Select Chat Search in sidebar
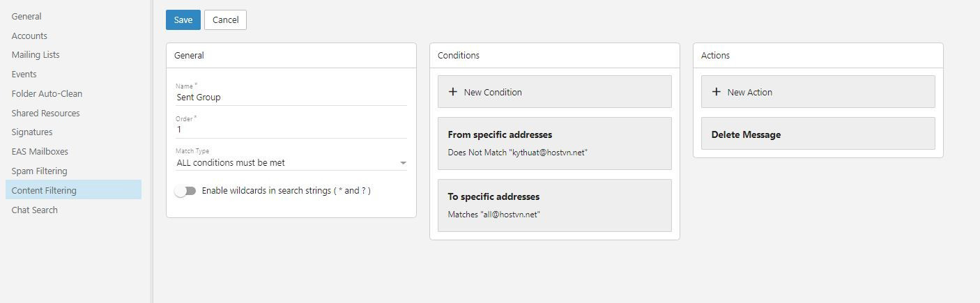This screenshot has height=303, width=980. 35,210
